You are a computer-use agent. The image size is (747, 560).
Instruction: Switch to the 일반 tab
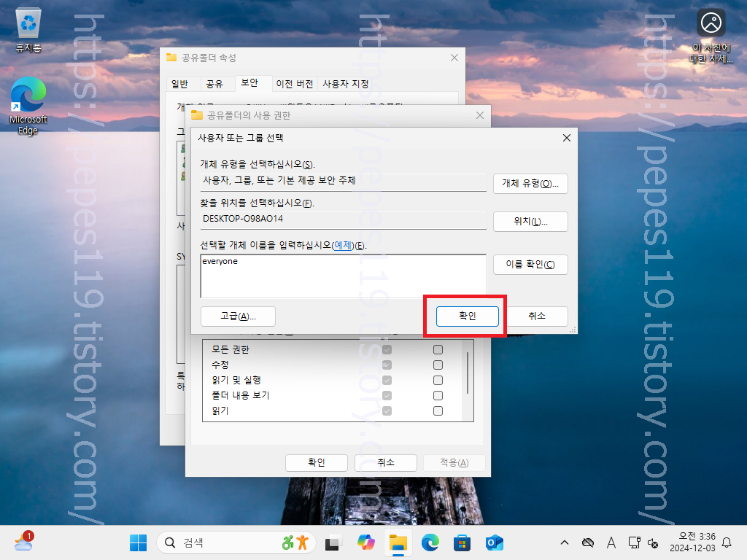click(x=179, y=84)
